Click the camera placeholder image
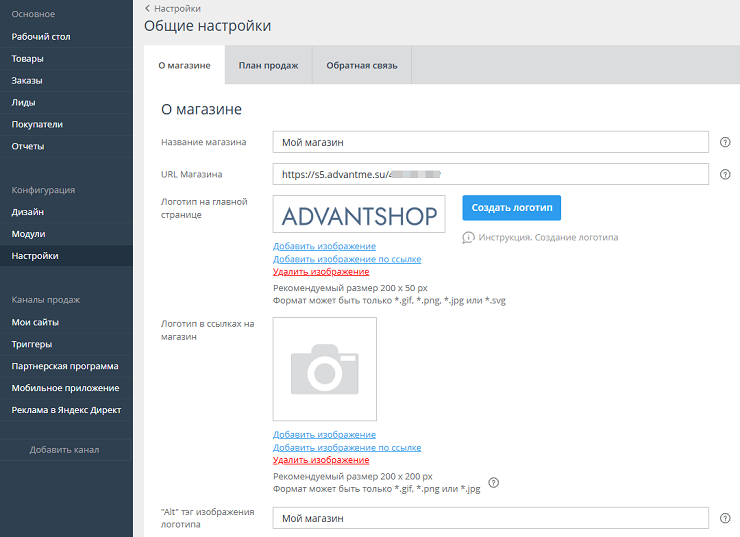This screenshot has width=740, height=537. 325,369
